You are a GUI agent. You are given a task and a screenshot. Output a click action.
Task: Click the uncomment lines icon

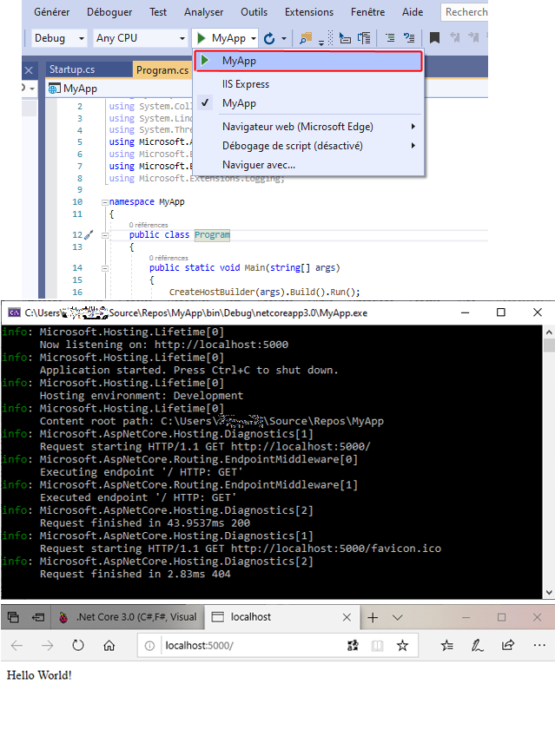coord(409,38)
